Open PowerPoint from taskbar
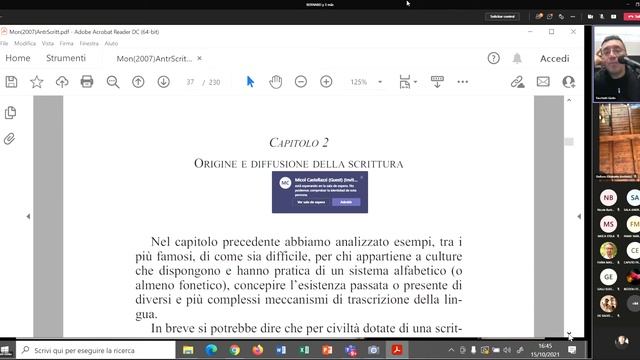Screen dimensions: 640x360 click(x=327, y=350)
